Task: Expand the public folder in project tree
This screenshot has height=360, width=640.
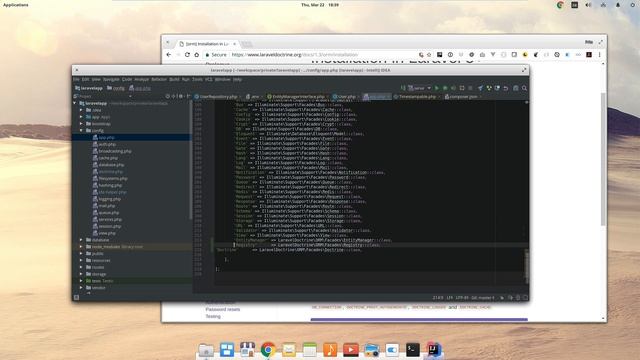Action: click(x=81, y=253)
